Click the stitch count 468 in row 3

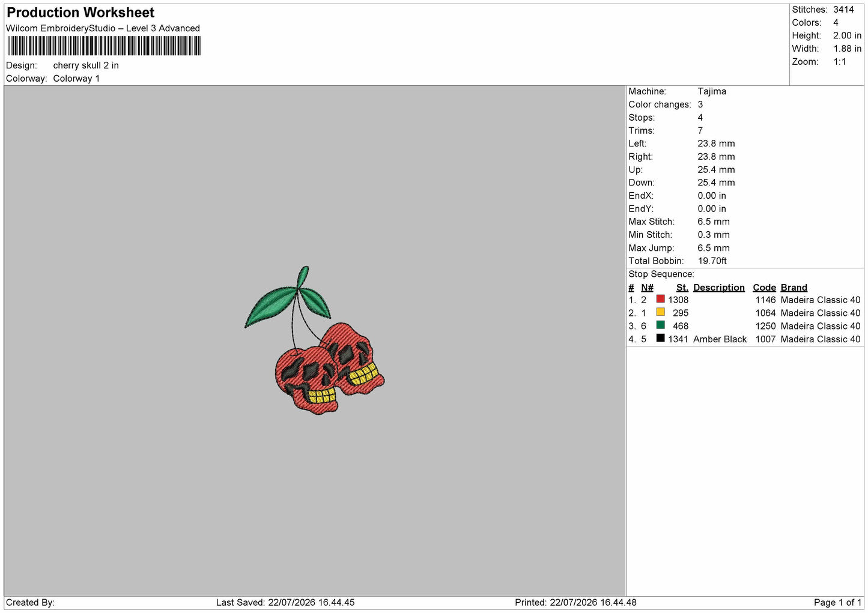[x=681, y=327]
